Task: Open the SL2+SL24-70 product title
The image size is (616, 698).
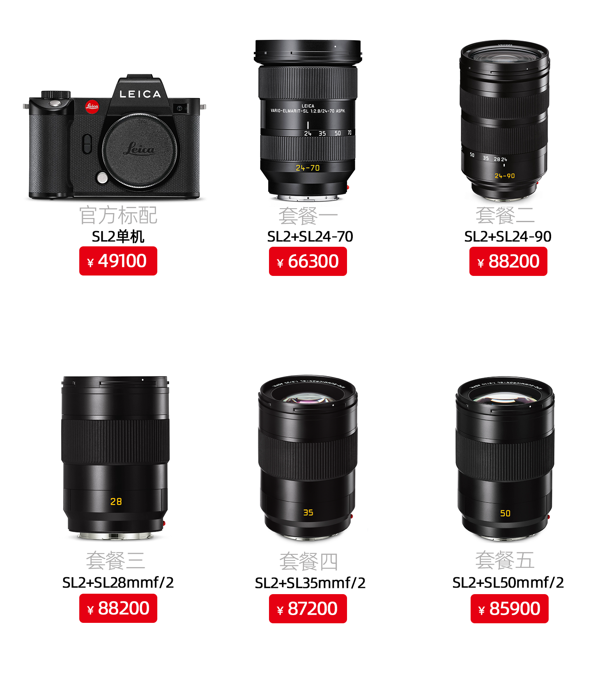Action: (x=310, y=236)
